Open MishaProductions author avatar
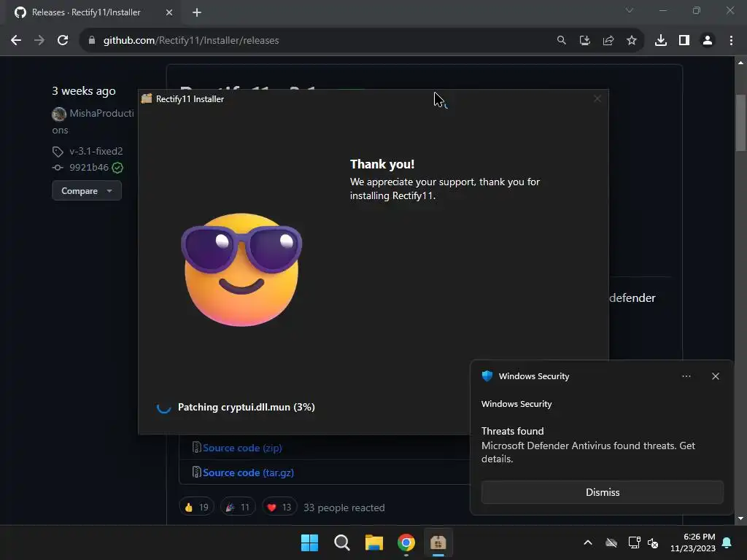This screenshot has height=560, width=747. 58,114
